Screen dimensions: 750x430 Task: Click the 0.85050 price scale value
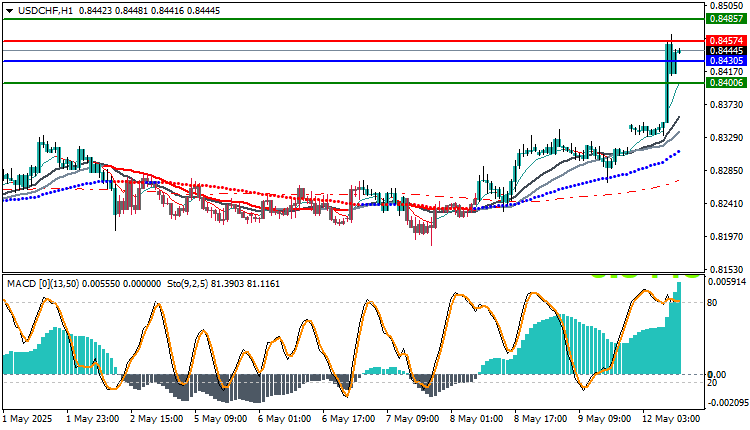(727, 6)
